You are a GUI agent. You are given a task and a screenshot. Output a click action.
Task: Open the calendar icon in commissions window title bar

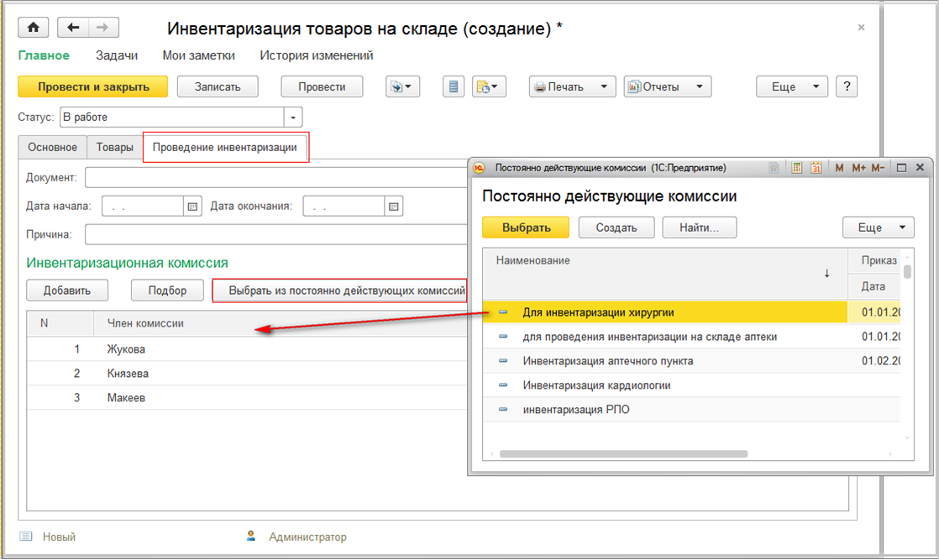point(816,167)
